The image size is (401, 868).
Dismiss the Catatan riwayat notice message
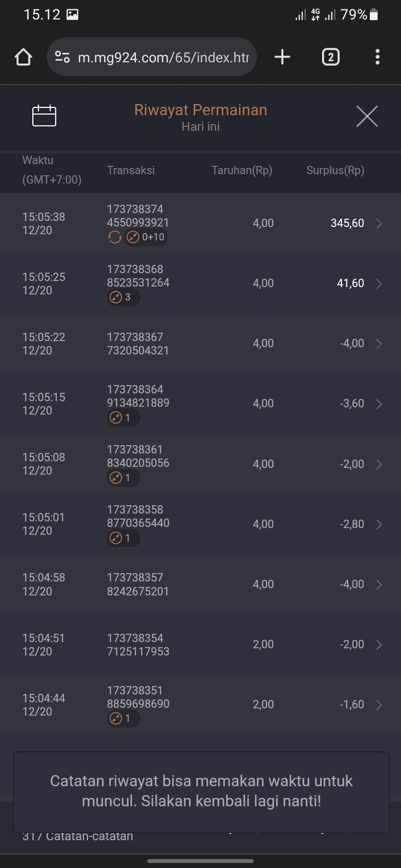click(x=201, y=791)
